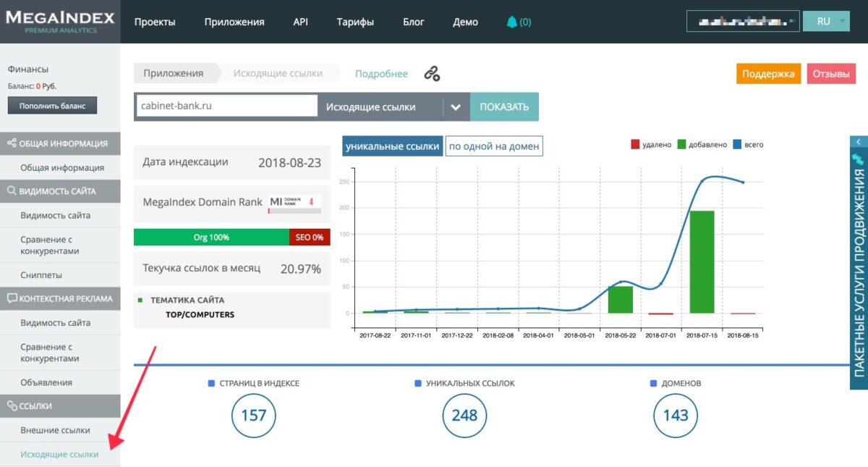Open the Подробнее link
868x467 pixels.
pyautogui.click(x=381, y=74)
